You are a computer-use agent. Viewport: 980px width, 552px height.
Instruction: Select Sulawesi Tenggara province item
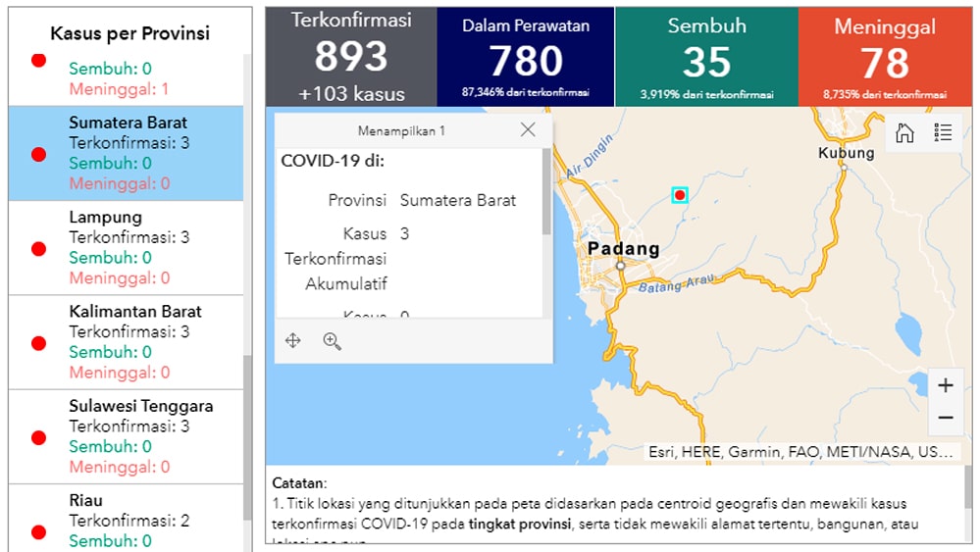[140, 435]
